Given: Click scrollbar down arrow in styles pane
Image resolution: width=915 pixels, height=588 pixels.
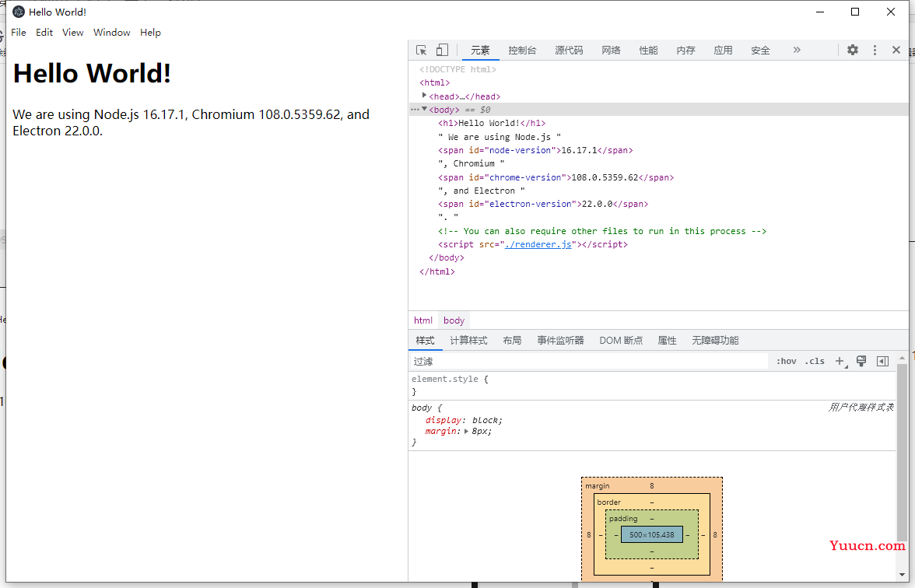Looking at the screenshot, I should [903, 576].
